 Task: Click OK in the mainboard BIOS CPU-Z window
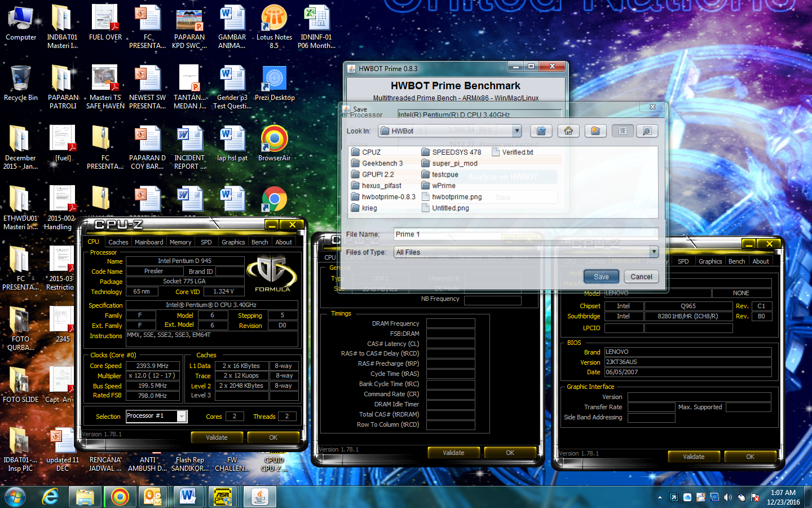(750, 457)
